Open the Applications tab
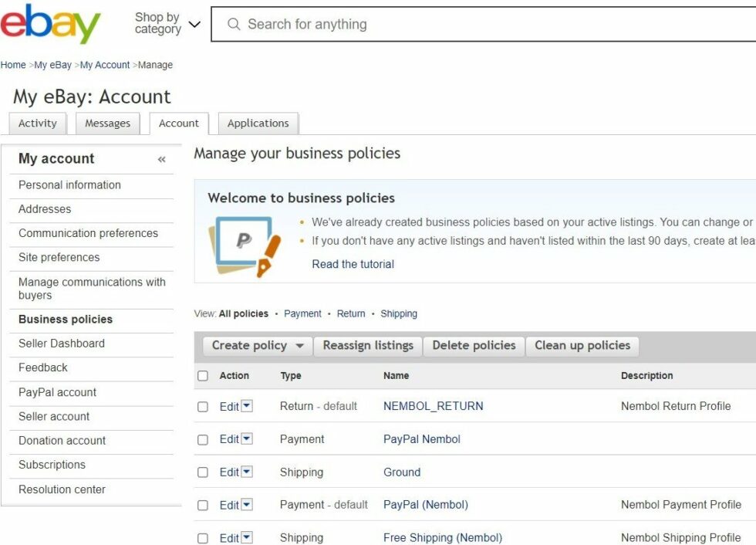The width and height of the screenshot is (756, 545). coord(258,123)
